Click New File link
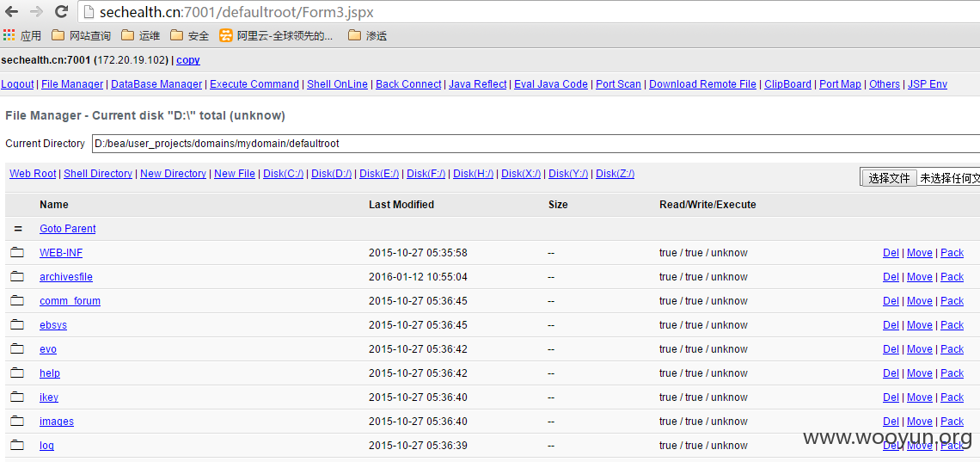This screenshot has height=462, width=980. click(x=235, y=173)
